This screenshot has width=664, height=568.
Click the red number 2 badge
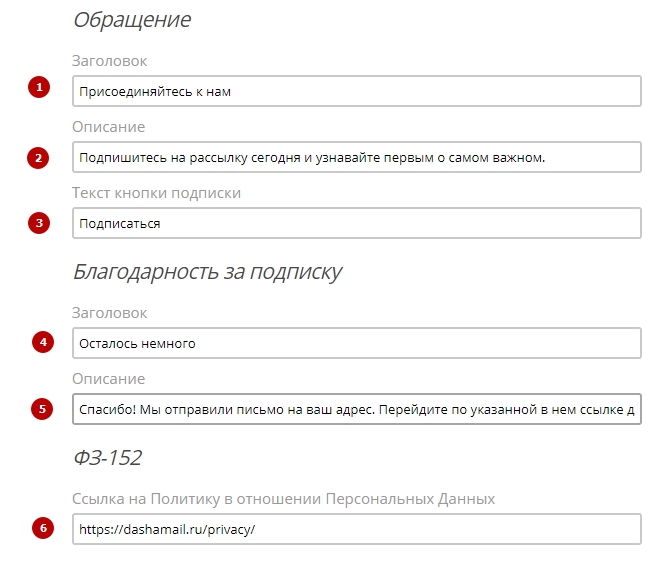39,157
